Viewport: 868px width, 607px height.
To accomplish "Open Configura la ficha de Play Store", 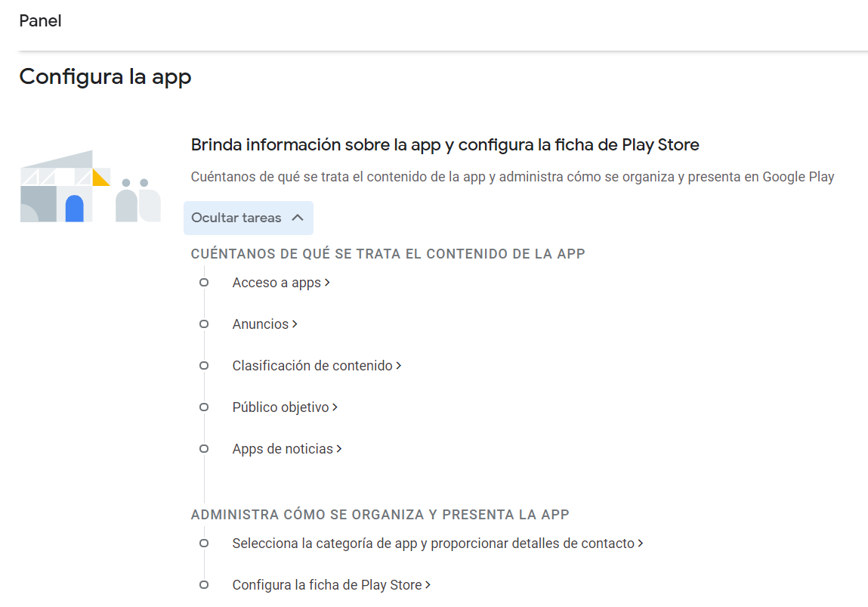I will tap(331, 585).
